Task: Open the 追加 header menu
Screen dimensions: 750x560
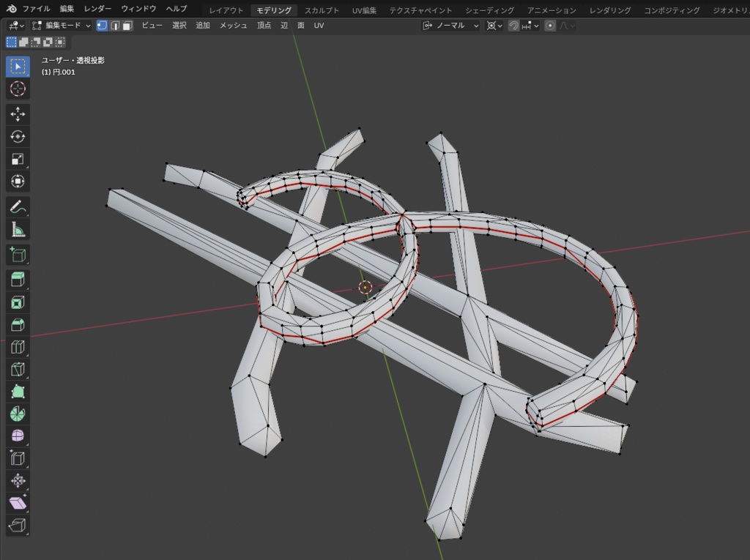Action: tap(203, 26)
